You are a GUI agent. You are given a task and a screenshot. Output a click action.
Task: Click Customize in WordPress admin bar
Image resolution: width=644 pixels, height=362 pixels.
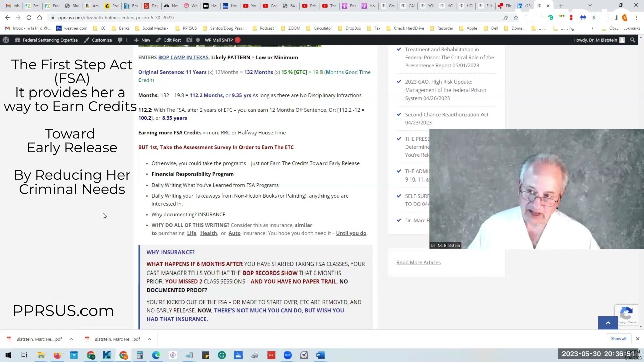[x=97, y=40]
